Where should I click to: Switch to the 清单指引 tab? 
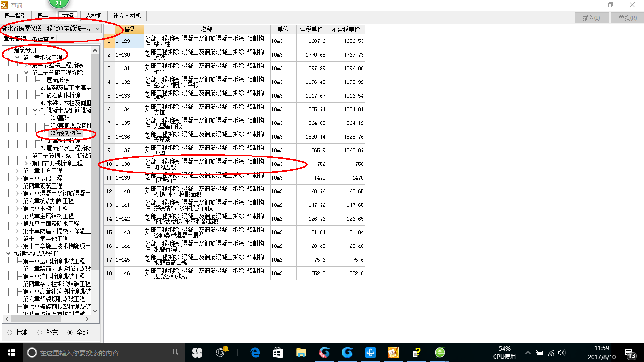15,16
